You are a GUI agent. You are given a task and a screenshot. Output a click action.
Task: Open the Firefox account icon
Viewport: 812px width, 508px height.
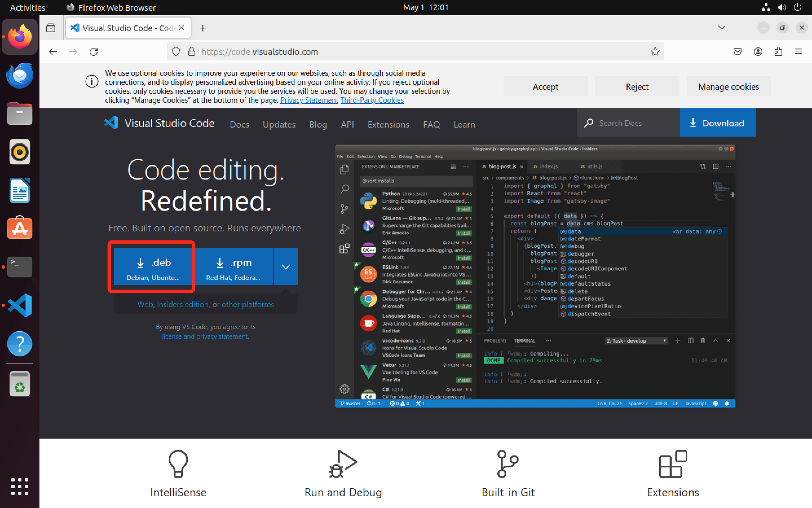758,52
